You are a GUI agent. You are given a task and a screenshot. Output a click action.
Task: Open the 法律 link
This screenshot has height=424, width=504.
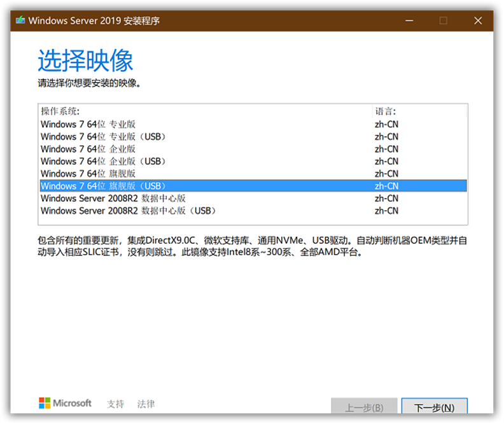coord(146,404)
